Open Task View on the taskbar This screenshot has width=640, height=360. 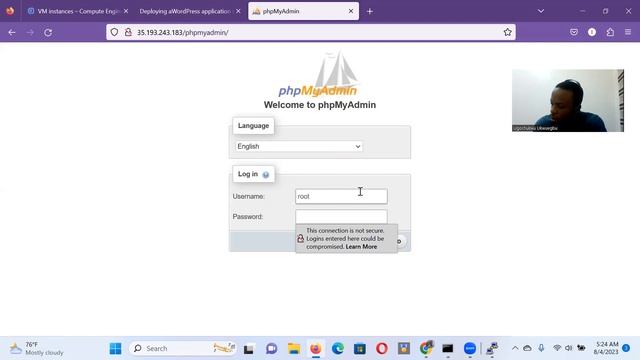[x=249, y=349]
